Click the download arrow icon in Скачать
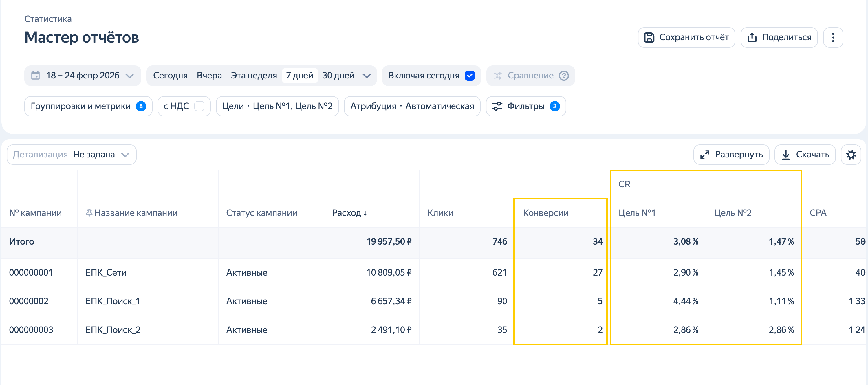The width and height of the screenshot is (868, 385). tap(785, 155)
